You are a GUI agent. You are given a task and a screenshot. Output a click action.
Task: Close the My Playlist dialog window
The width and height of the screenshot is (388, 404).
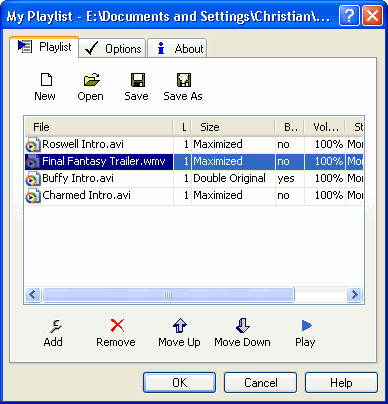point(372,16)
